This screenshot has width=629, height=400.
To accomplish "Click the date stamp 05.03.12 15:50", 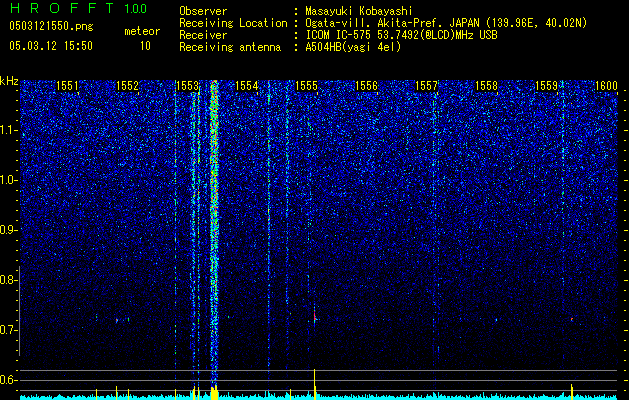I will click(x=51, y=46).
